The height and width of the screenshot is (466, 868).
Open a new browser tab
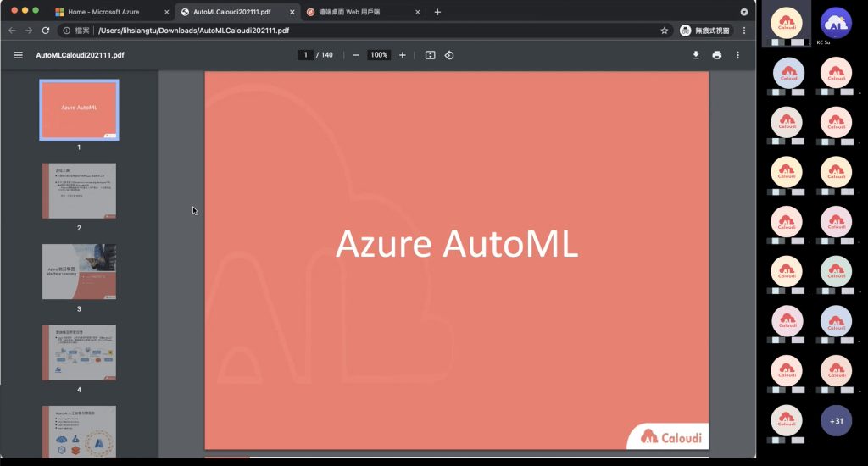click(x=437, y=12)
